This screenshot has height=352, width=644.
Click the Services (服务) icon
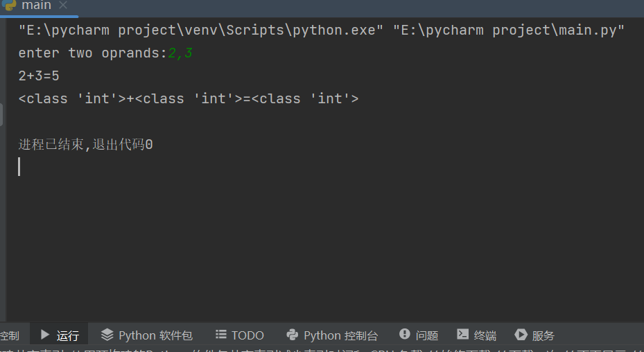pos(521,335)
